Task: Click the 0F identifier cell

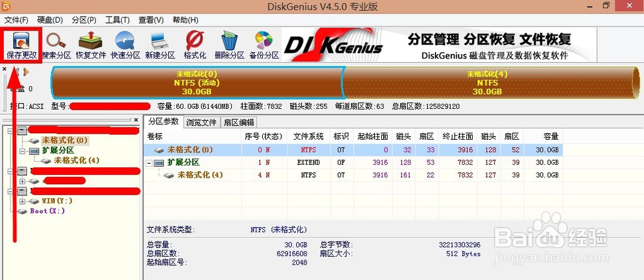Action: tap(341, 163)
